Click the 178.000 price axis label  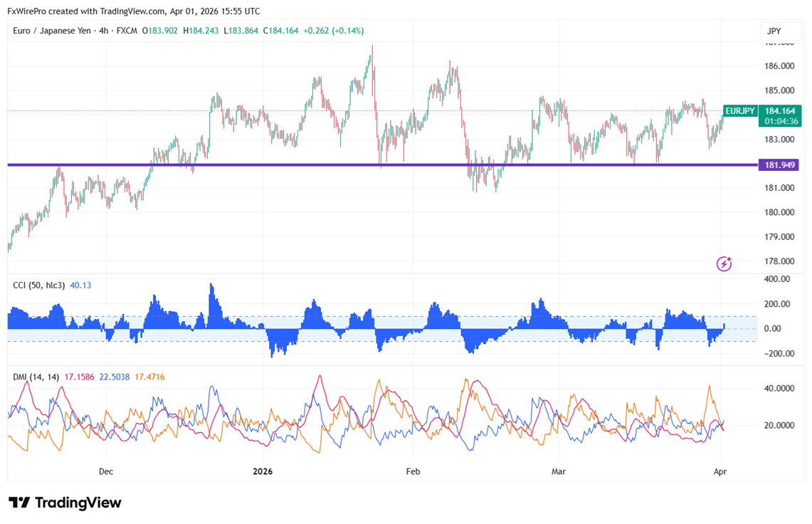point(779,261)
